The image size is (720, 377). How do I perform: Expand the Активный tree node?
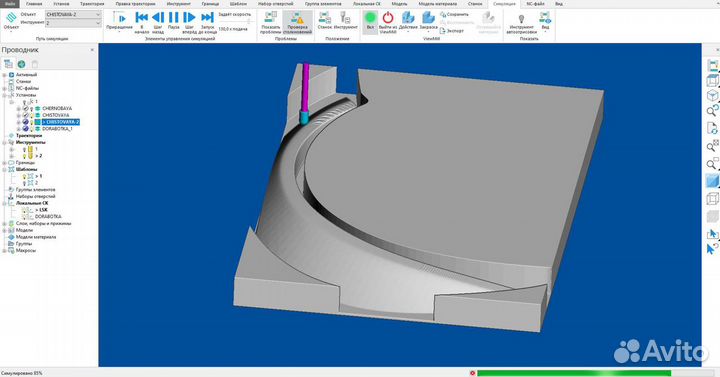(5, 75)
